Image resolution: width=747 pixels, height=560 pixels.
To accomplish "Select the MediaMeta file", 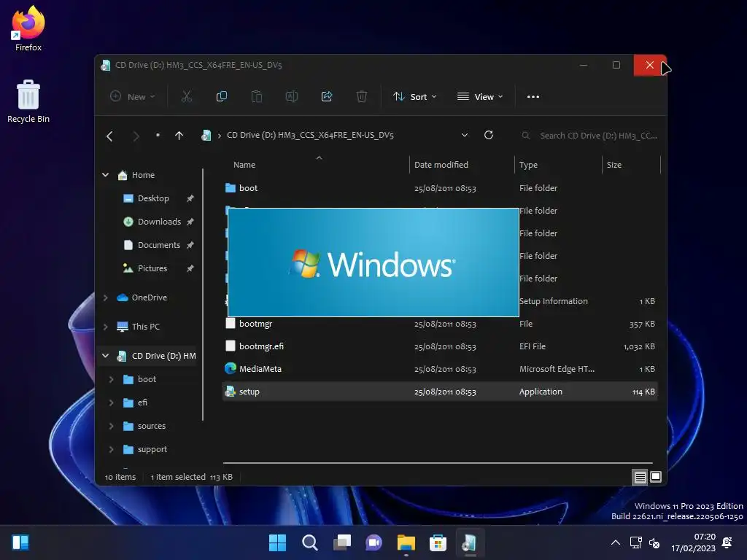I will (440, 369).
